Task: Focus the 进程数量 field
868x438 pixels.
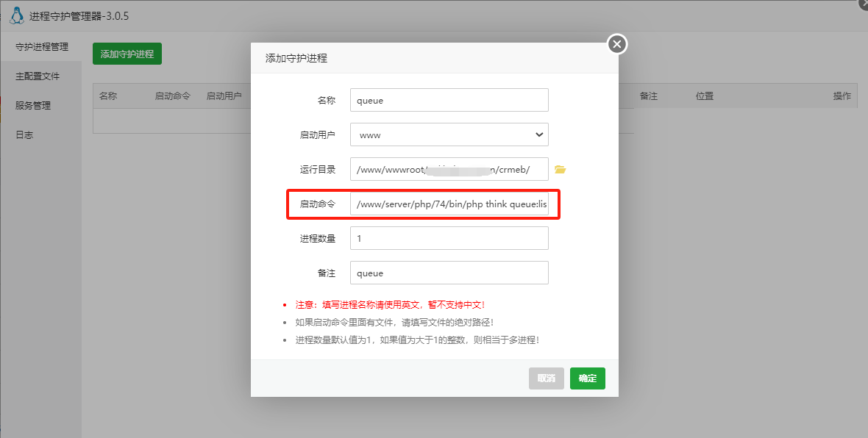Action: [x=449, y=238]
